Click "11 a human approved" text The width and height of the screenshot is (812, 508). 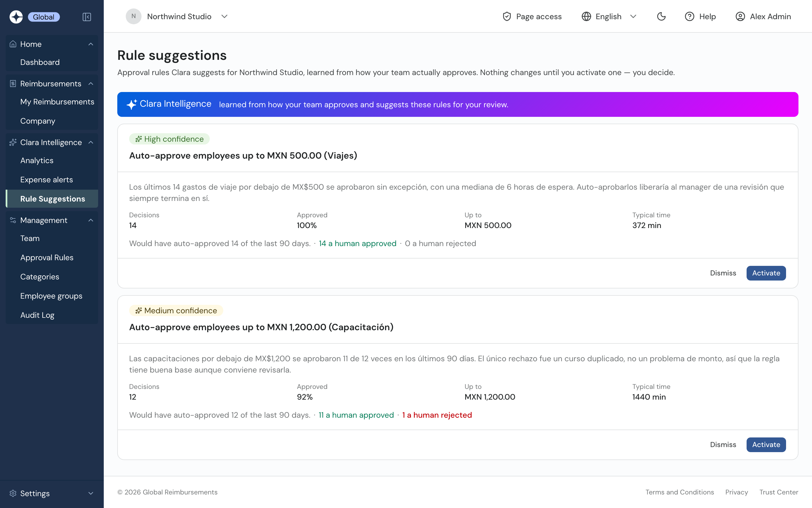[x=356, y=415]
